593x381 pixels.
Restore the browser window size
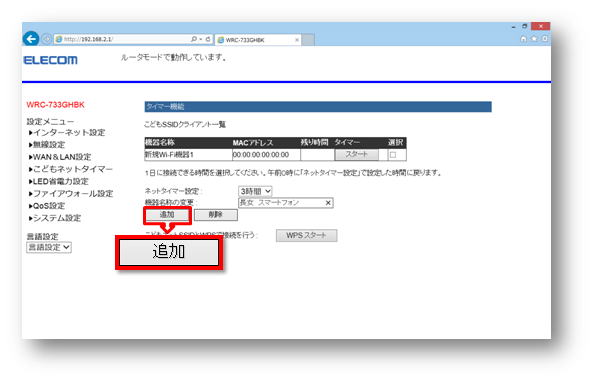[525, 26]
